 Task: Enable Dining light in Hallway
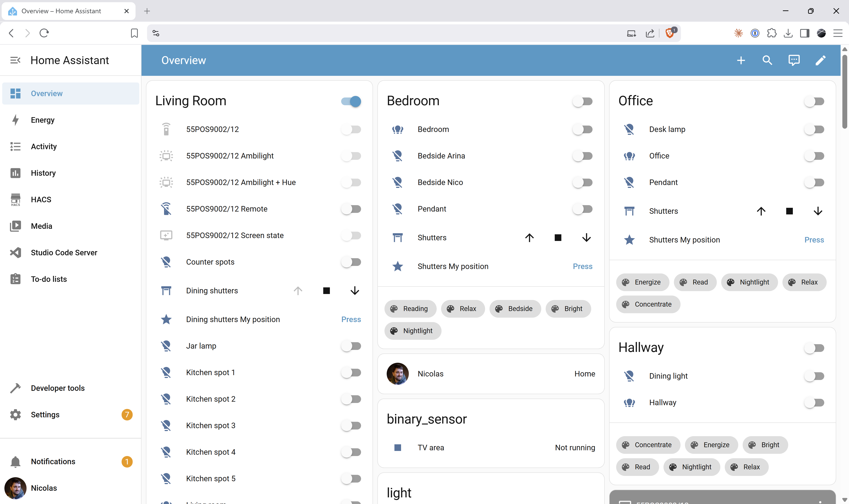pos(814,376)
